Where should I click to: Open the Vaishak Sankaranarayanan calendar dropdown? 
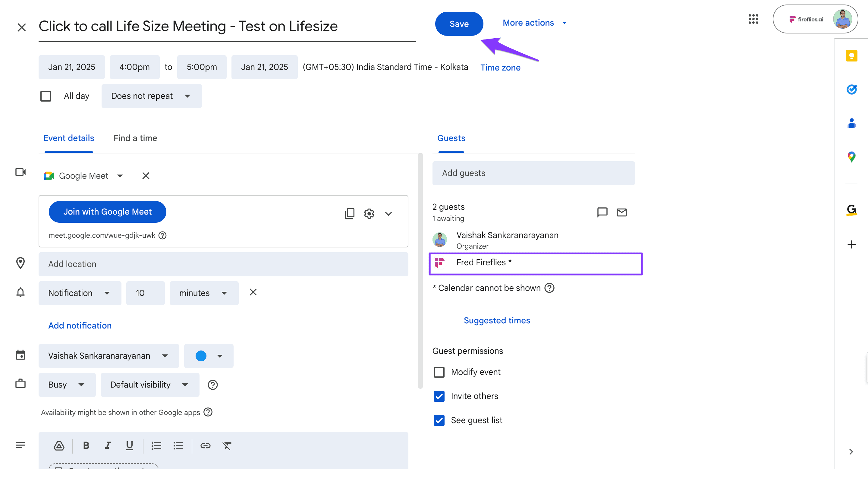coord(109,356)
